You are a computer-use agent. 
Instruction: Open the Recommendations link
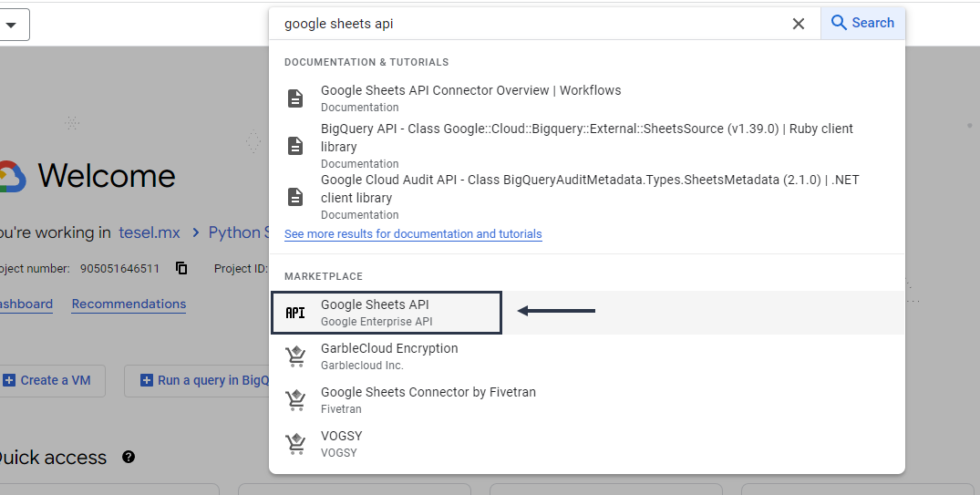coord(128,304)
